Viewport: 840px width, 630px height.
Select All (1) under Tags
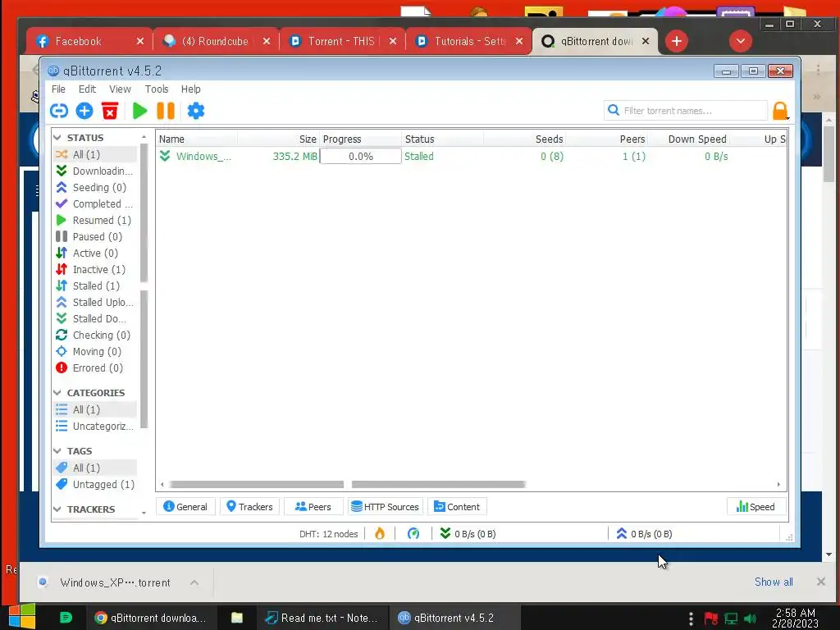click(x=94, y=468)
